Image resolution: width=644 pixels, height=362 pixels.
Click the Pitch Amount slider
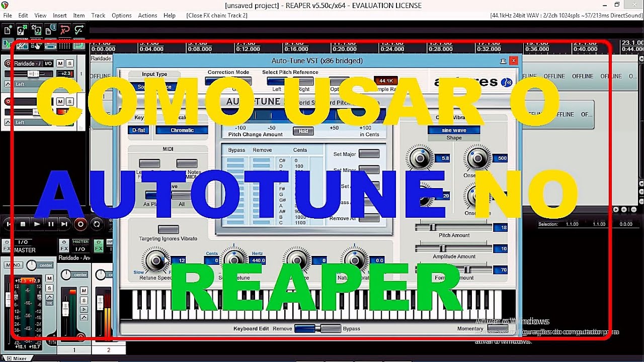tap(454, 227)
